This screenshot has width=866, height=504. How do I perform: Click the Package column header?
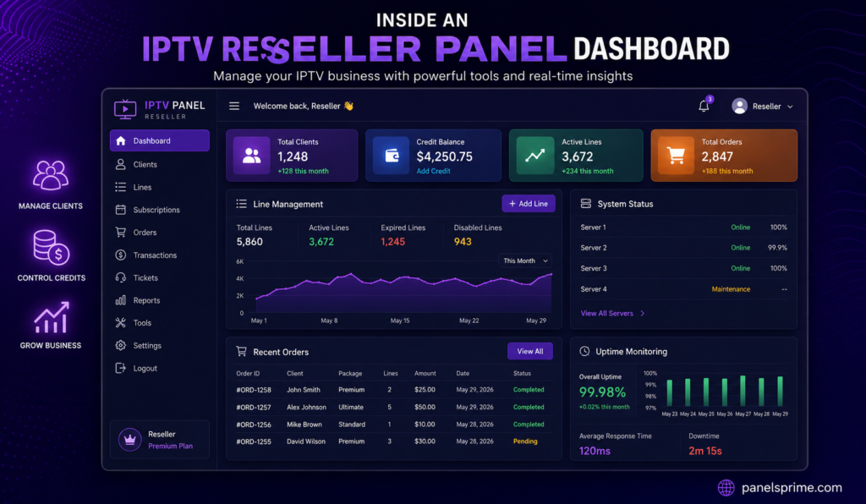pyautogui.click(x=350, y=374)
